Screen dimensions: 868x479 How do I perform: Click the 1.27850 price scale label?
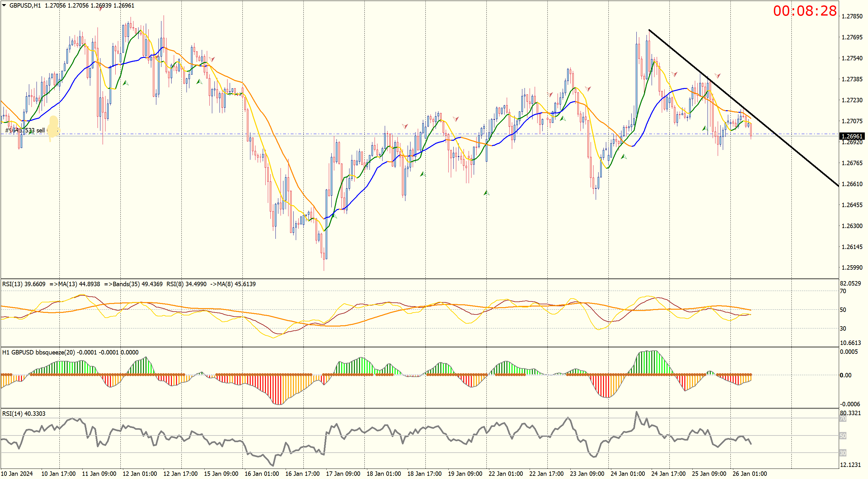tap(852, 16)
